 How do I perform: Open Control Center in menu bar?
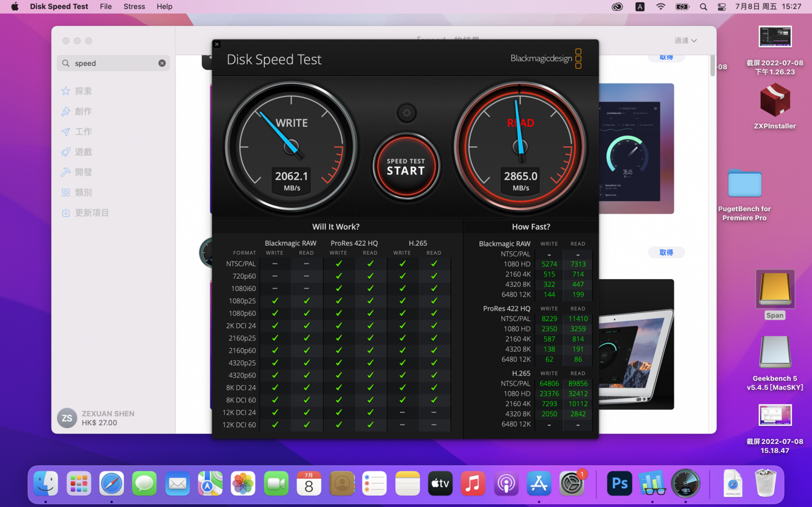click(x=722, y=7)
